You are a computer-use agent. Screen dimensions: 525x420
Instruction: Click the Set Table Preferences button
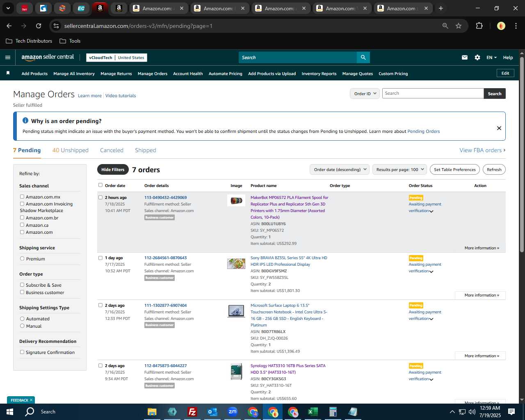[x=455, y=169]
